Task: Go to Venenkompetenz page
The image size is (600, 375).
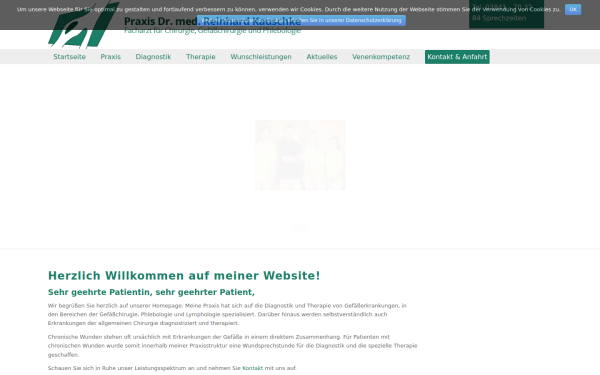Action: pyautogui.click(x=381, y=57)
